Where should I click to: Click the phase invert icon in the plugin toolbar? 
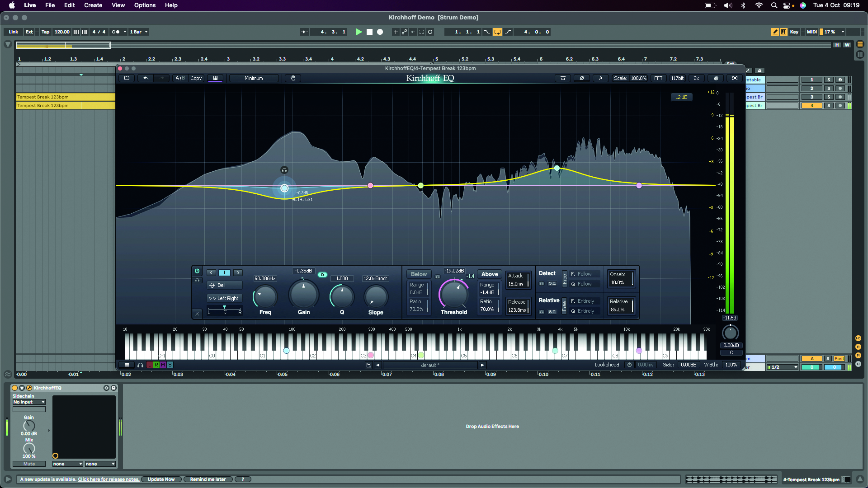click(582, 78)
